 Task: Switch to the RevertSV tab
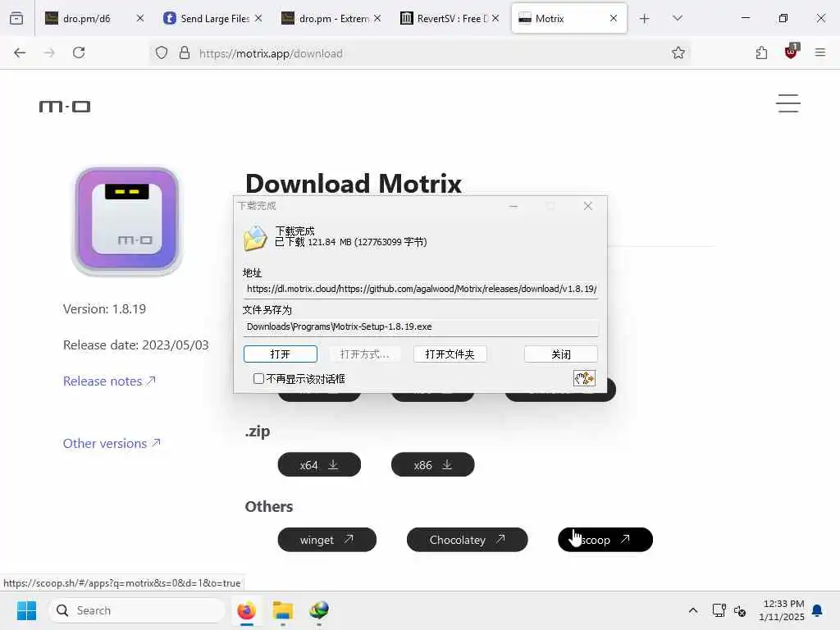444,18
